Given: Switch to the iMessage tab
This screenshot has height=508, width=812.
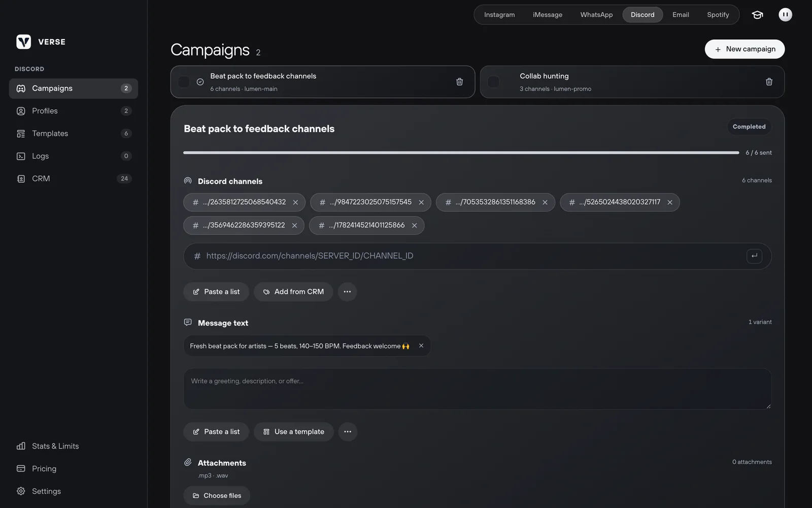Looking at the screenshot, I should pyautogui.click(x=548, y=15).
